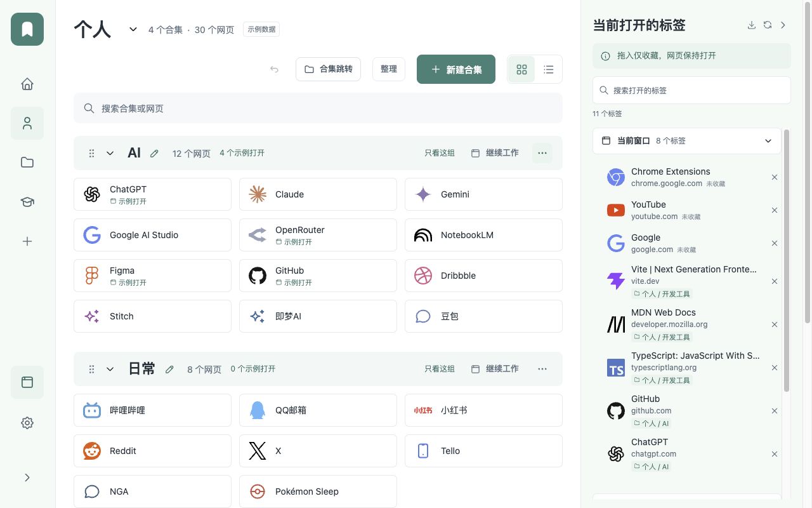Click the 新建合集 button

pos(456,69)
